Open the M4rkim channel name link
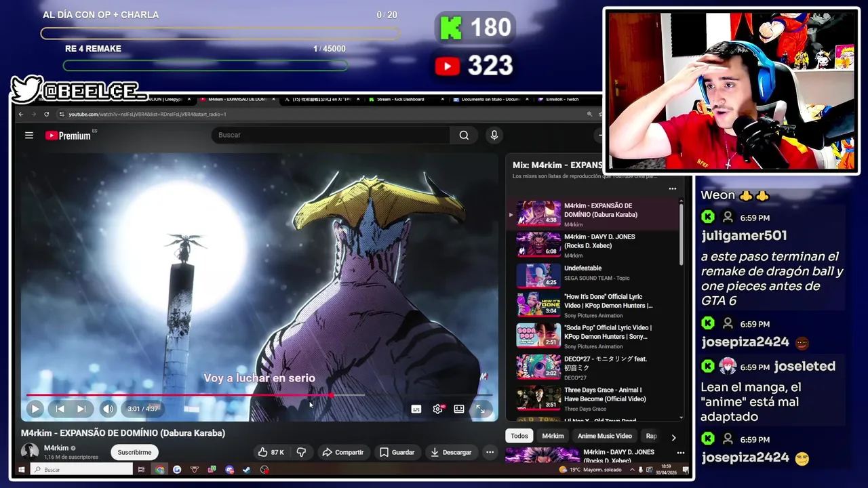 [56, 448]
